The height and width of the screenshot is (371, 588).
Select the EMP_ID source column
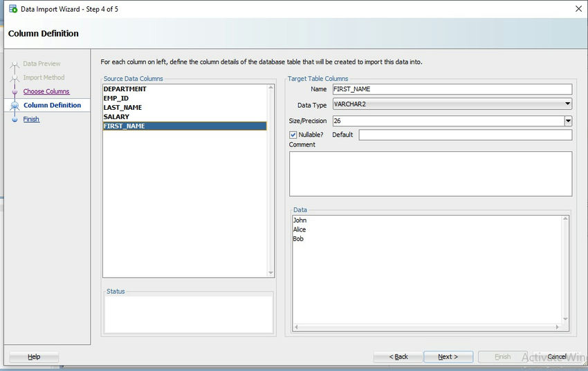click(x=185, y=99)
